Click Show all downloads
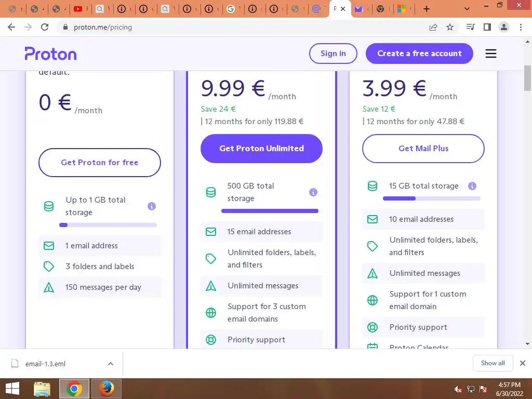The width and height of the screenshot is (532, 399). [493, 363]
